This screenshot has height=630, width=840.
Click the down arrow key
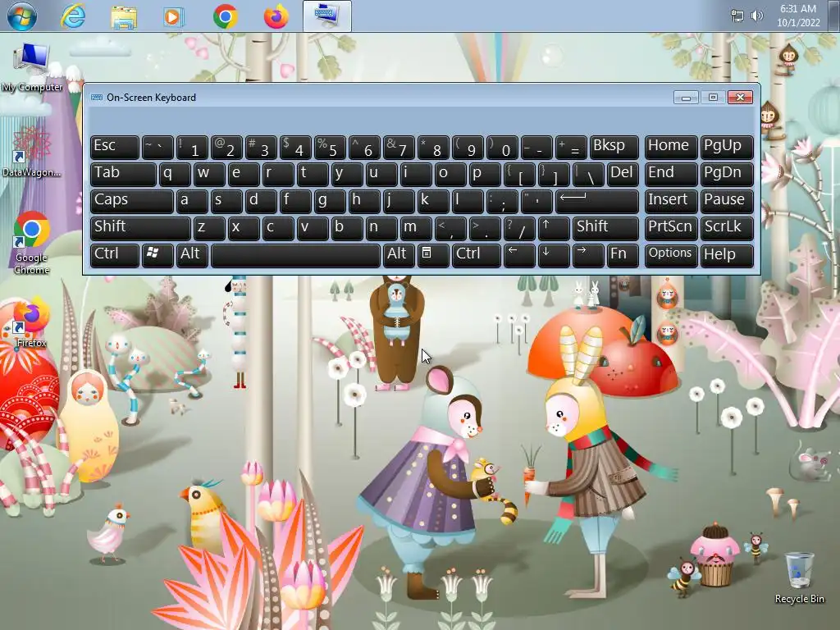pyautogui.click(x=554, y=255)
